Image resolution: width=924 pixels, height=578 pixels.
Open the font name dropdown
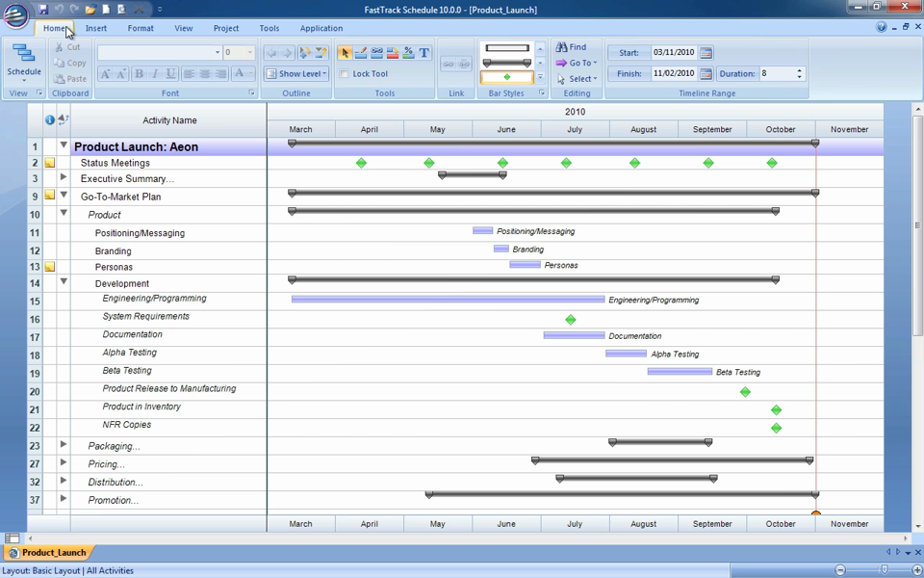[218, 52]
